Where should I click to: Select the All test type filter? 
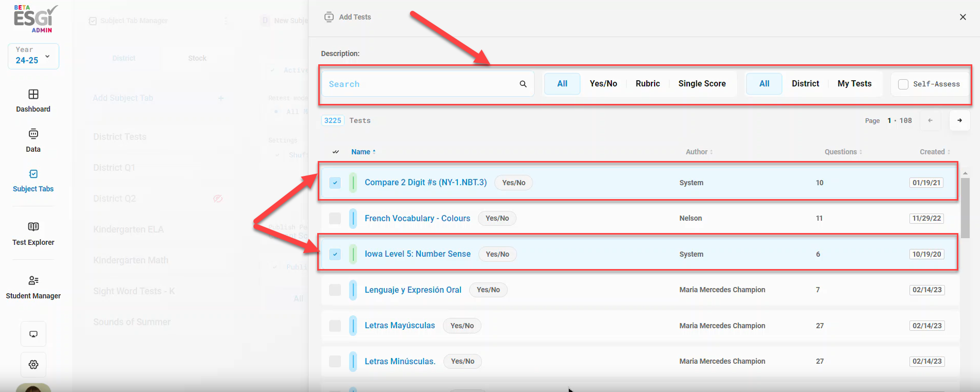[562, 83]
